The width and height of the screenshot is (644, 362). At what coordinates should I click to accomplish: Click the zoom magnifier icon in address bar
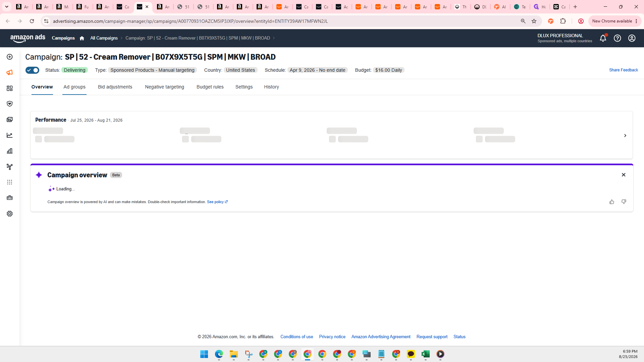pyautogui.click(x=523, y=21)
